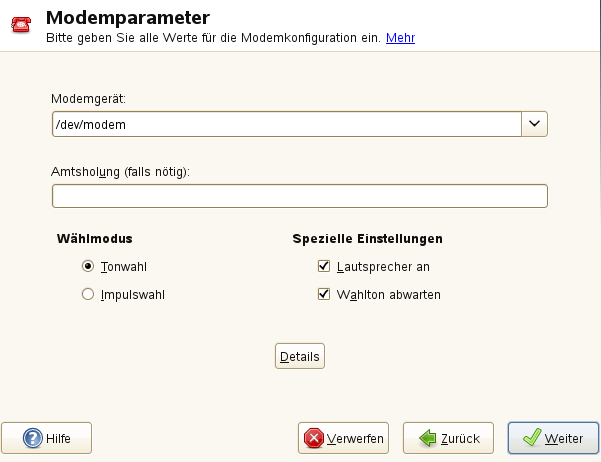Click the red X discard icon
The height and width of the screenshot is (462, 601).
(314, 438)
